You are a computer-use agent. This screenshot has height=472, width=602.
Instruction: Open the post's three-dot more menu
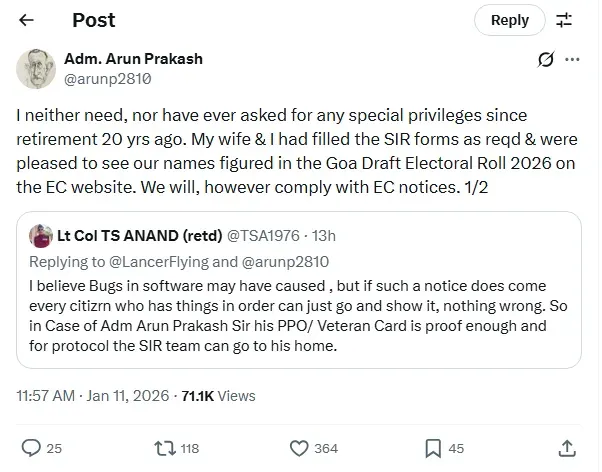pos(573,59)
